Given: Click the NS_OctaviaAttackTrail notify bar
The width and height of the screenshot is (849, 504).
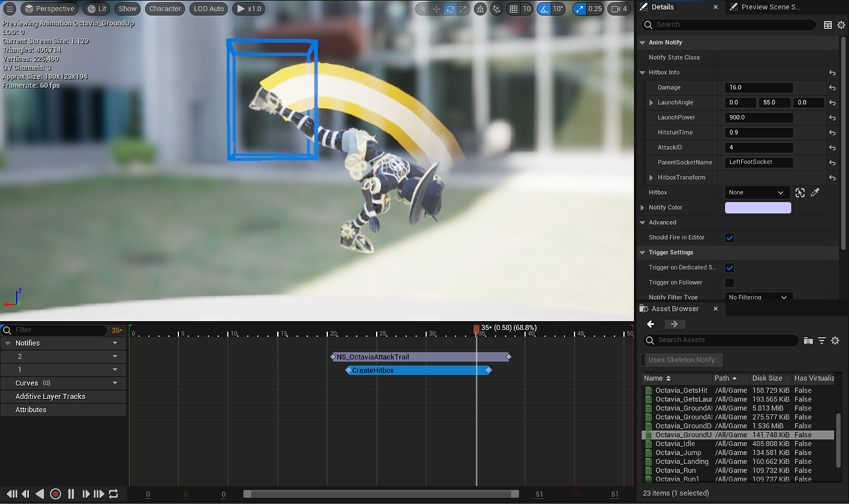Looking at the screenshot, I should (421, 357).
